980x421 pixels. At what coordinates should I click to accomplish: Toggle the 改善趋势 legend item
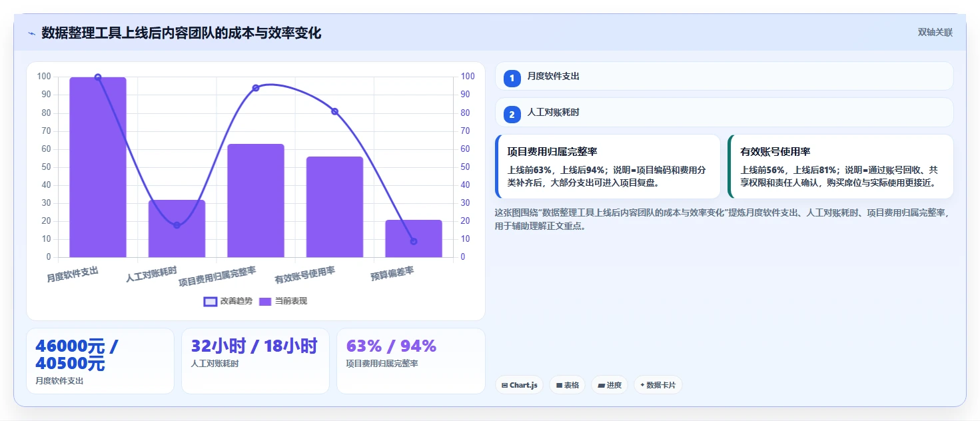[x=228, y=301]
